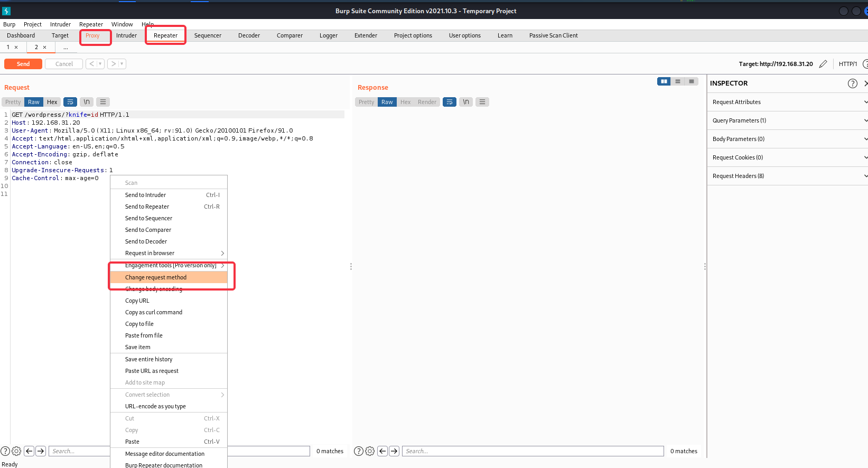Open Request search settings gear
Image resolution: width=868 pixels, height=468 pixels.
(16, 451)
